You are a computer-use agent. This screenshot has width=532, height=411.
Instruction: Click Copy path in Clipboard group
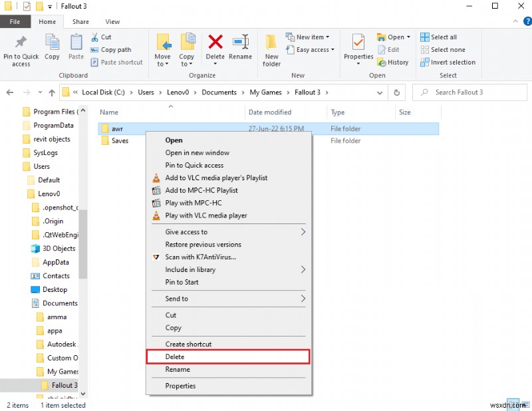click(110, 50)
